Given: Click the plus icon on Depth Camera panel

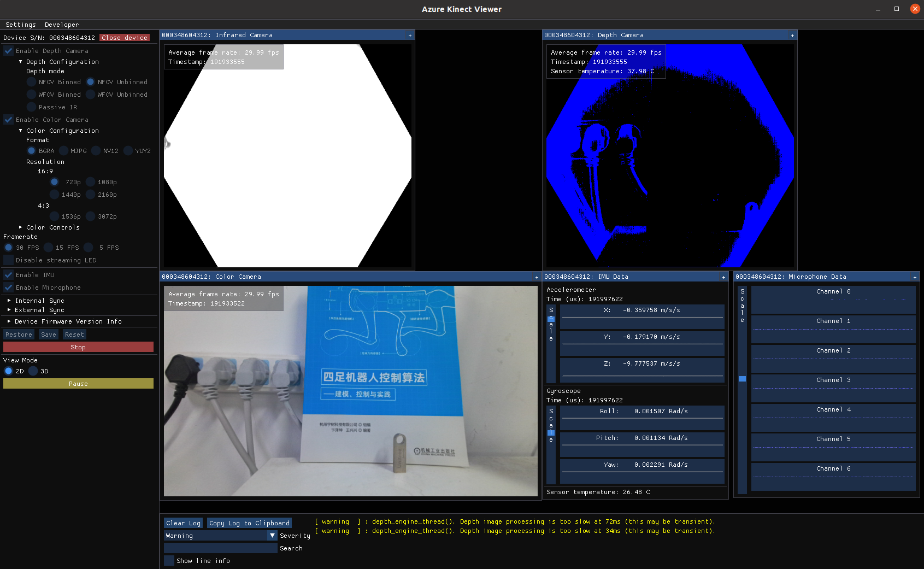Looking at the screenshot, I should coord(792,36).
